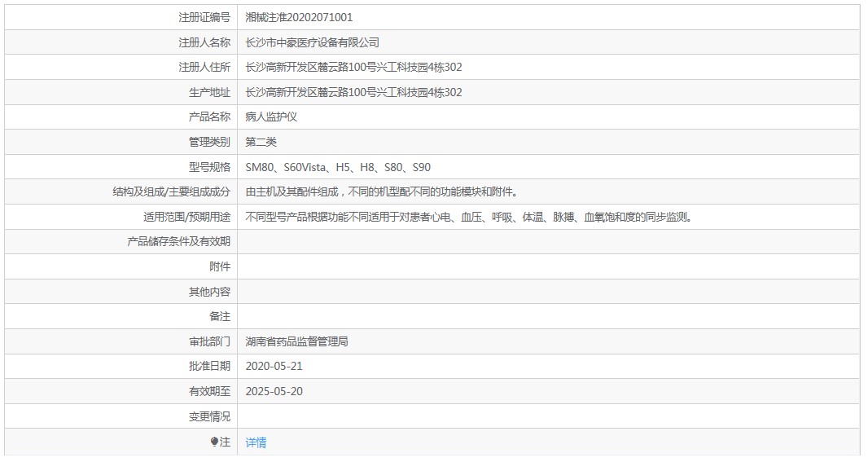Image resolution: width=868 pixels, height=462 pixels.
Task: Click the 附件 label
Action: click(x=220, y=266)
